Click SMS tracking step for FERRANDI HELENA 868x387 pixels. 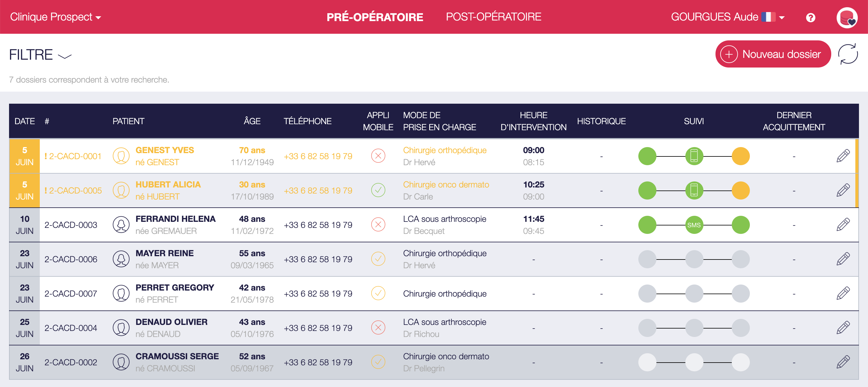(x=693, y=225)
